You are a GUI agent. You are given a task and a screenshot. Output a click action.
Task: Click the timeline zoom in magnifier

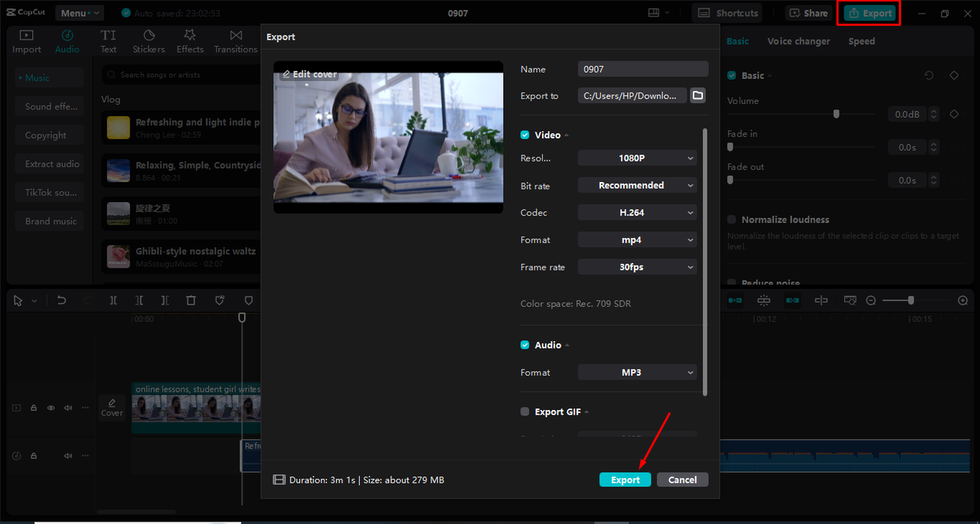pyautogui.click(x=963, y=301)
